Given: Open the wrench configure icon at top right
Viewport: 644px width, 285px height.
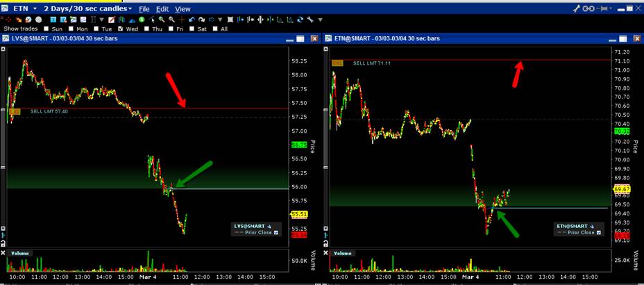Looking at the screenshot, I should coord(576,8).
